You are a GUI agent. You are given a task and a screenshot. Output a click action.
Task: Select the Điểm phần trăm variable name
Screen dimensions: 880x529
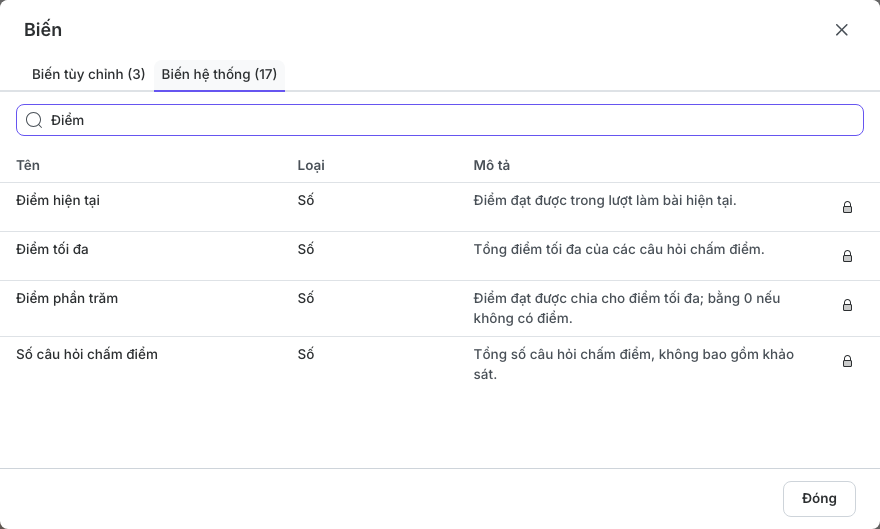click(x=67, y=298)
